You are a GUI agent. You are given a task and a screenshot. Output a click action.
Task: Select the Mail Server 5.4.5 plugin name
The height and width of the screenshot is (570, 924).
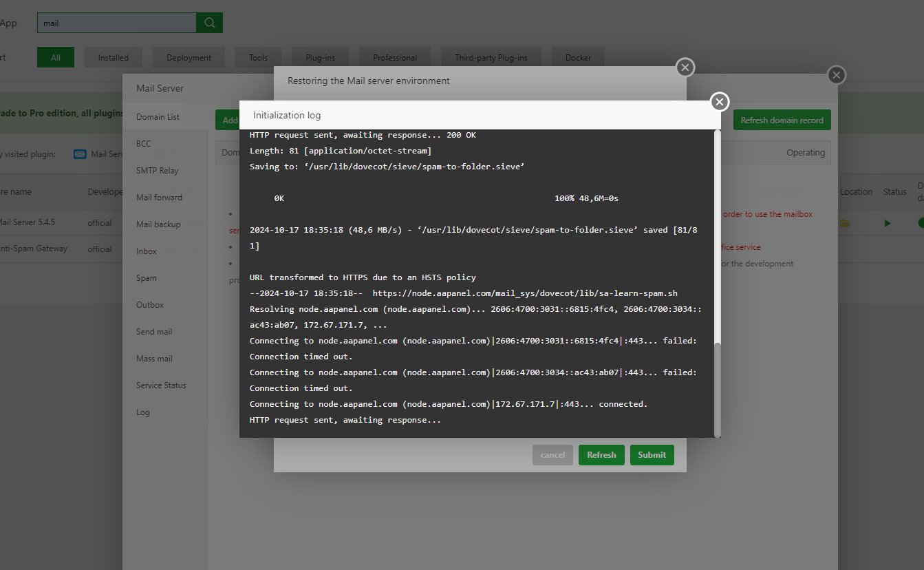(x=26, y=222)
